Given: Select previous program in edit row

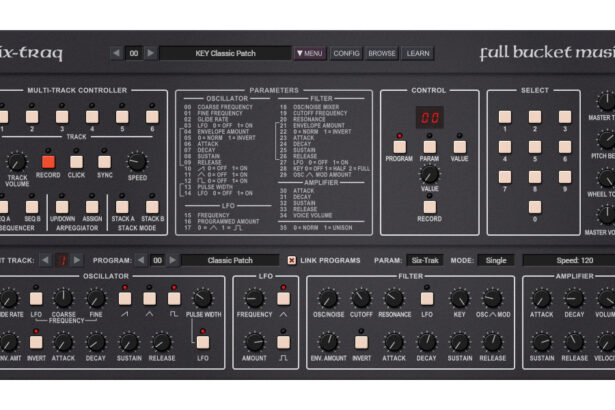Looking at the screenshot, I should [x=141, y=260].
